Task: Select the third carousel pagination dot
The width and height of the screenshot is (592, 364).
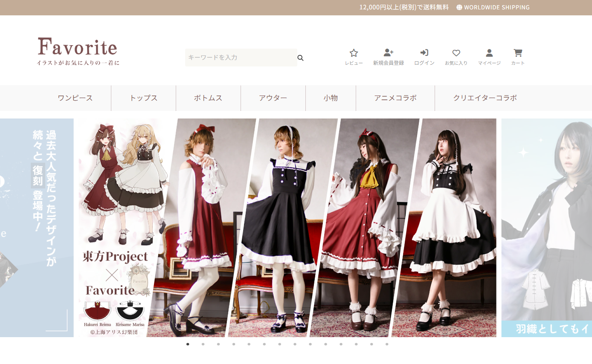Action: 218,344
